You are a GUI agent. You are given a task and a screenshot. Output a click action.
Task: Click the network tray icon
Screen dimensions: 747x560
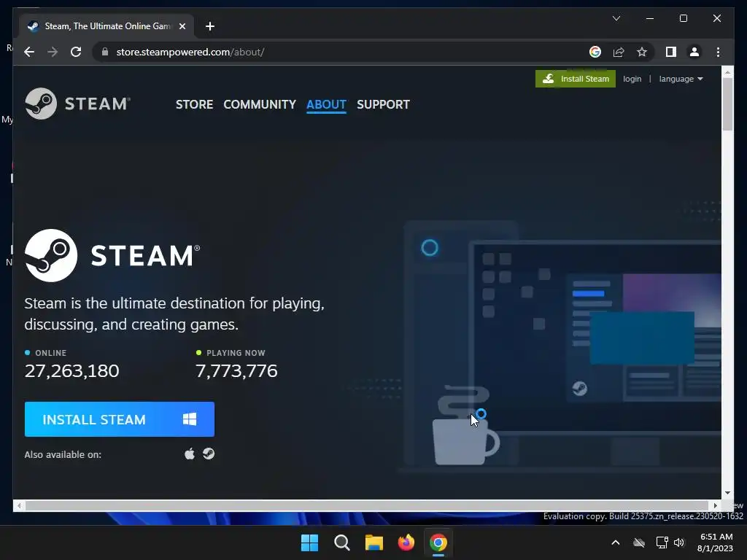(662, 542)
